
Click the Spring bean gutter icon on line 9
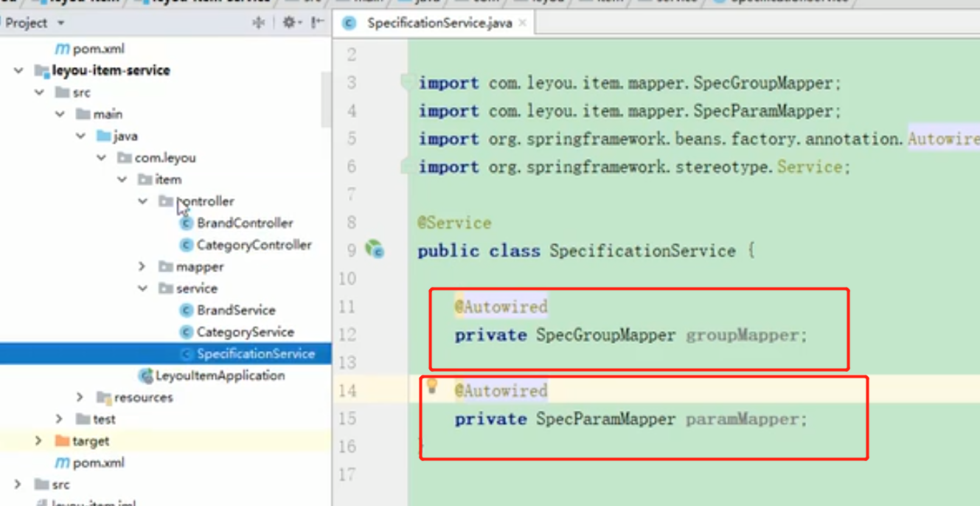point(375,250)
